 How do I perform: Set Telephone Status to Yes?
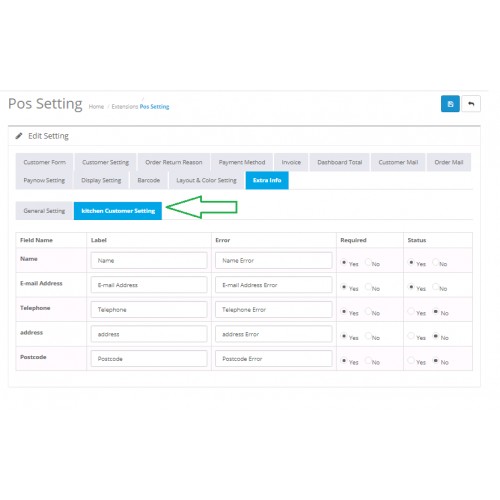411,311
